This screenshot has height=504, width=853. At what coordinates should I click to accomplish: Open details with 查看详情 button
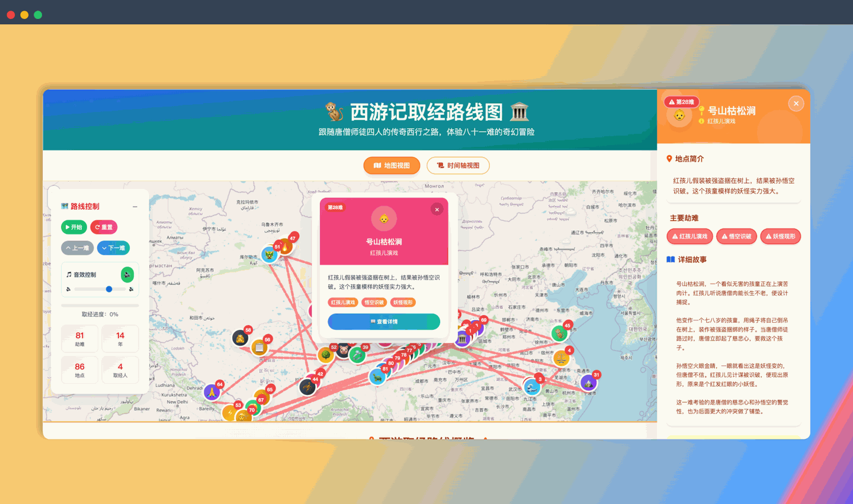tap(384, 322)
